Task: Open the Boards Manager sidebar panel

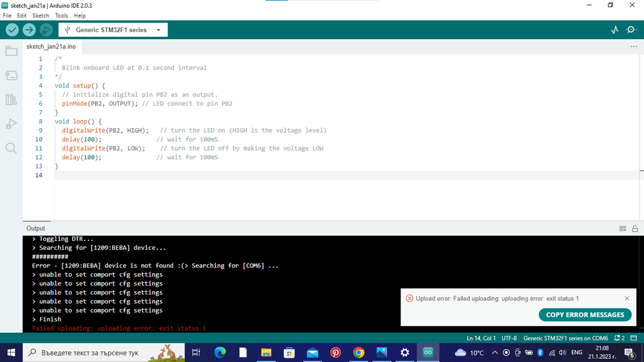Action: 11,75
